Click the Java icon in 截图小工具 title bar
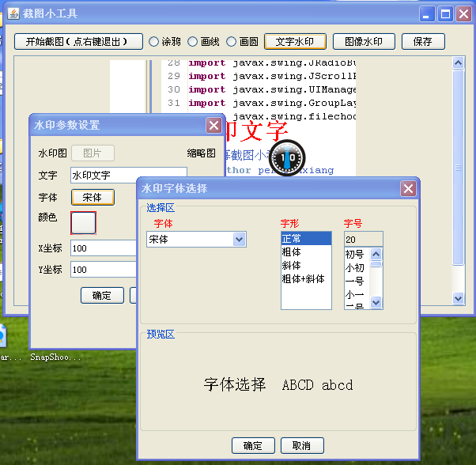 tap(13, 13)
